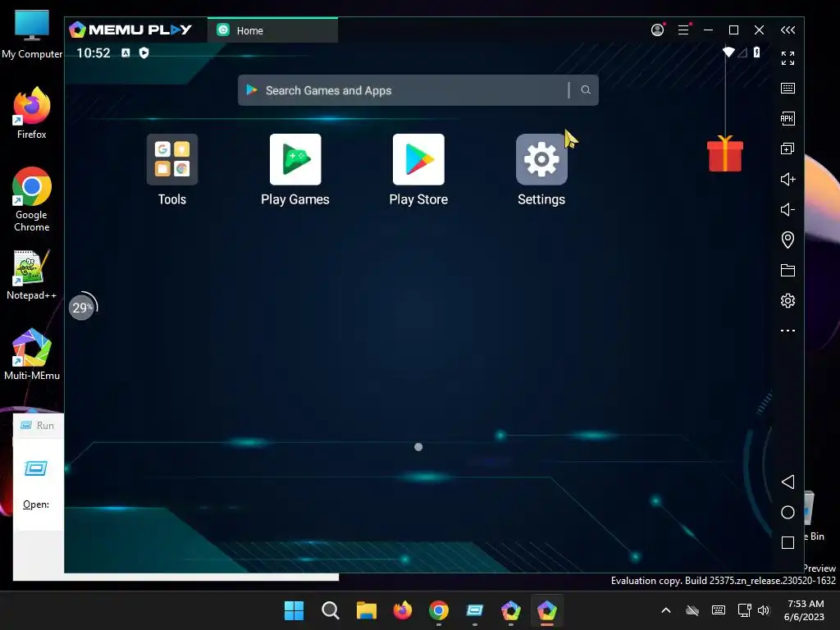The height and width of the screenshot is (630, 840).
Task: Tap the Android Back triangle button
Action: tap(787, 482)
